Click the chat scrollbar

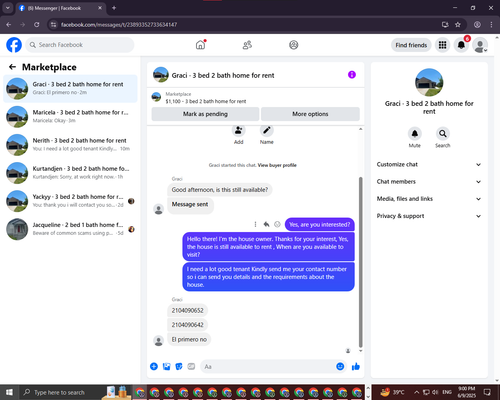(360, 262)
